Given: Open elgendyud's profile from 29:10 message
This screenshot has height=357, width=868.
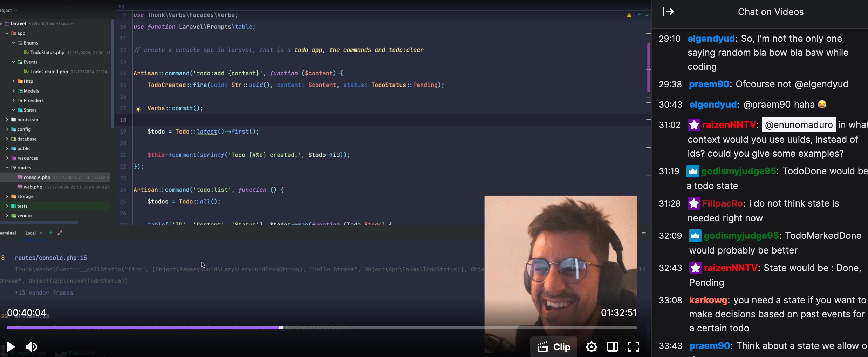Looking at the screenshot, I should pyautogui.click(x=711, y=39).
